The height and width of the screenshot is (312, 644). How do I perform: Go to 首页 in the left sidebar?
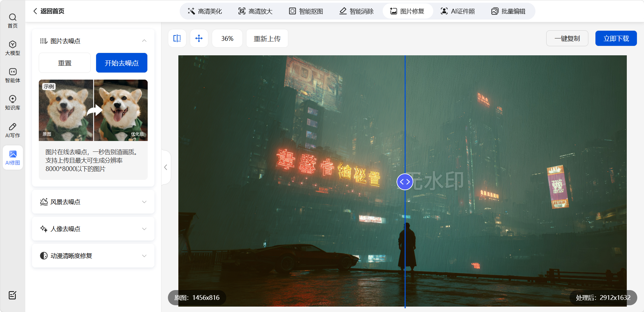13,21
